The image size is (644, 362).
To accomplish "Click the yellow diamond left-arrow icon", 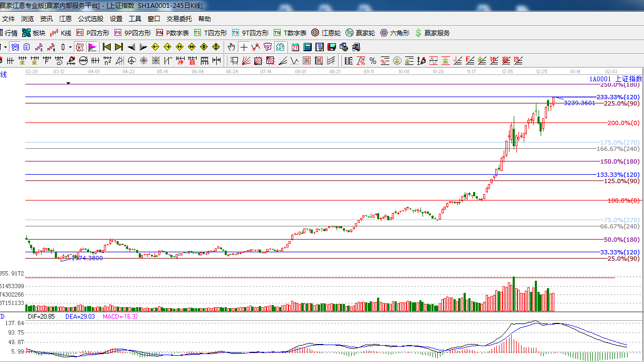I will [155, 47].
